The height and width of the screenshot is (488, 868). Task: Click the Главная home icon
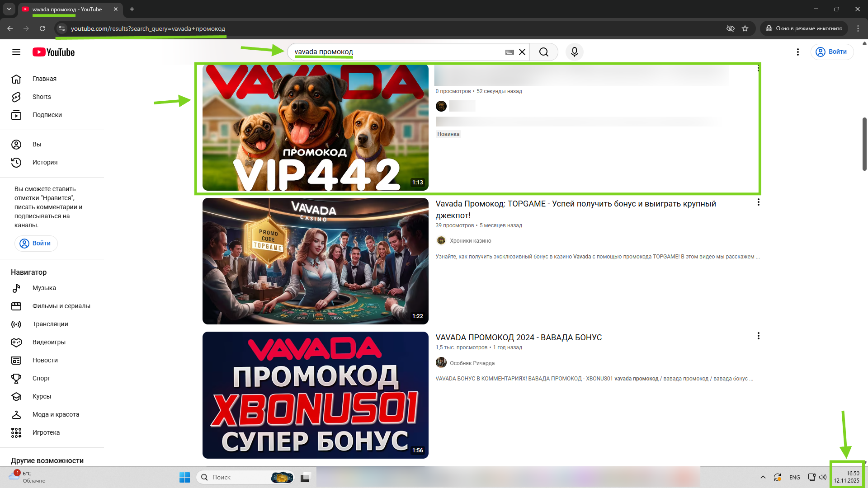[x=16, y=79]
